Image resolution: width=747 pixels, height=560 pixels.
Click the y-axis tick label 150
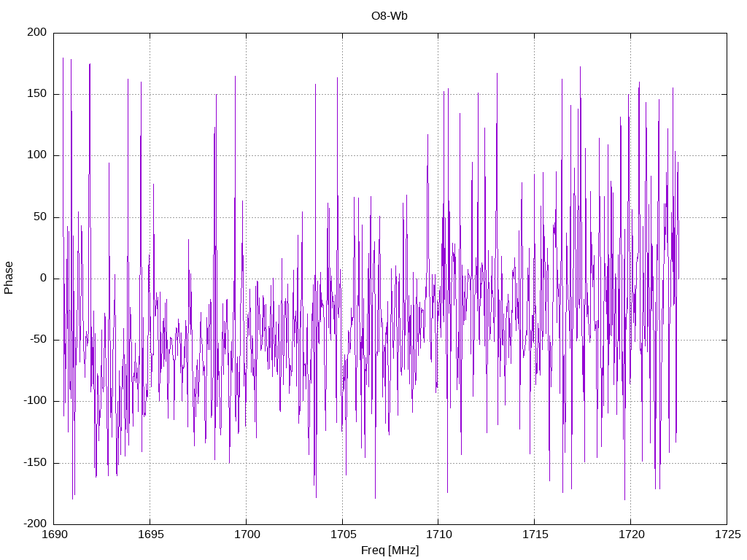pyautogui.click(x=37, y=94)
